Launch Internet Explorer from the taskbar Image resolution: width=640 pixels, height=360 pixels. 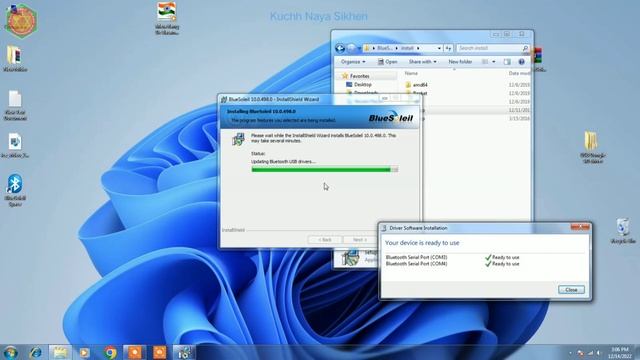coord(36,352)
